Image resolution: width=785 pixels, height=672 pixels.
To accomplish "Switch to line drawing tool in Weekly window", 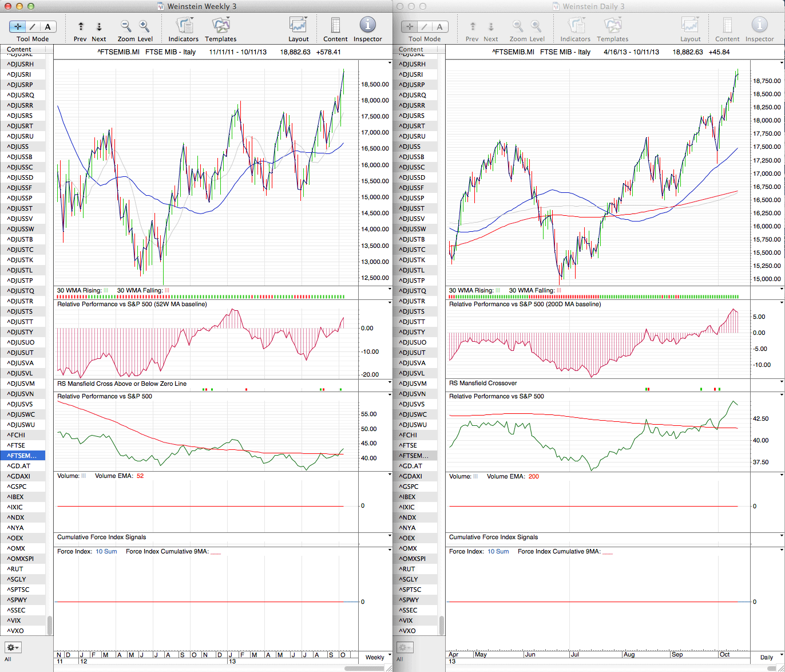I will 33,26.
